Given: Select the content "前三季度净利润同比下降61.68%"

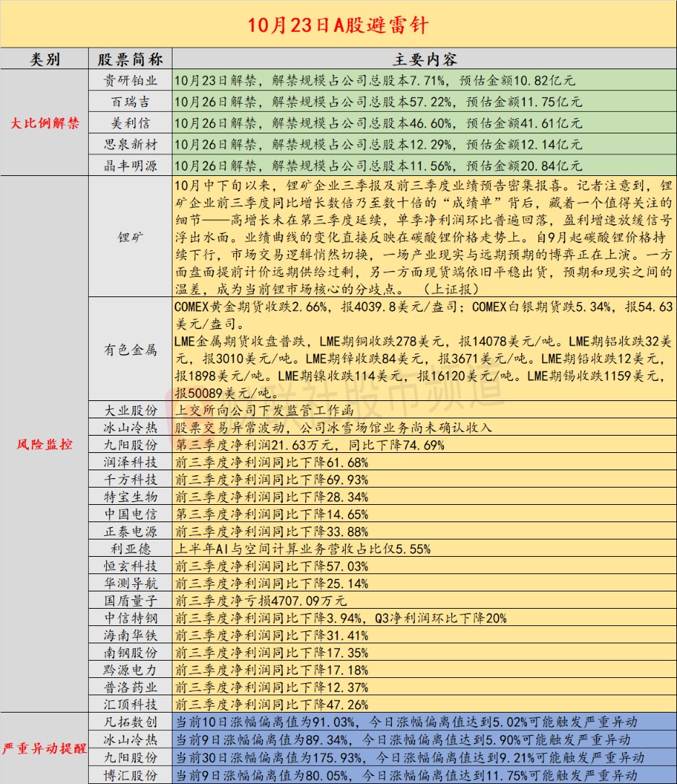Looking at the screenshot, I should pos(424,462).
